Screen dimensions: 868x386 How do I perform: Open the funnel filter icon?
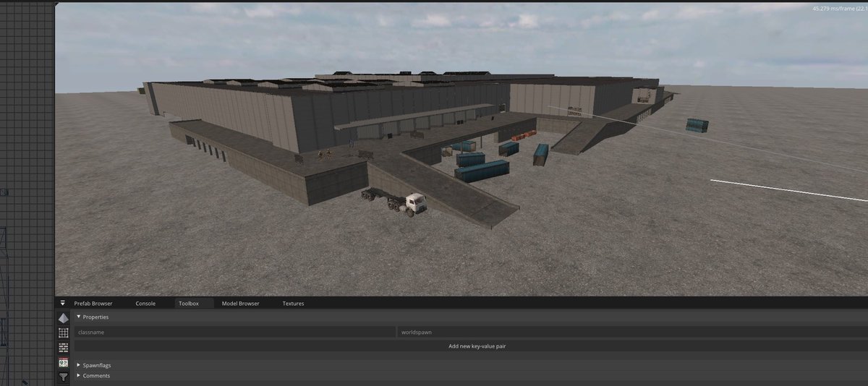[64, 377]
